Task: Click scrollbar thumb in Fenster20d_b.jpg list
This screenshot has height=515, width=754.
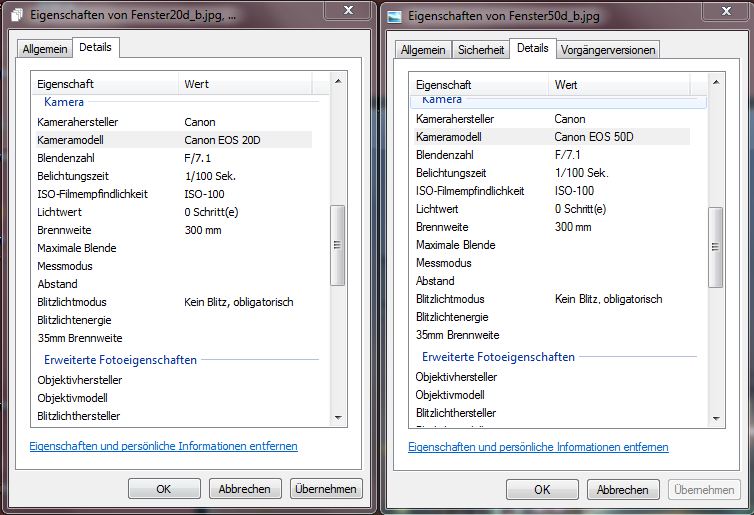Action: pos(338,245)
